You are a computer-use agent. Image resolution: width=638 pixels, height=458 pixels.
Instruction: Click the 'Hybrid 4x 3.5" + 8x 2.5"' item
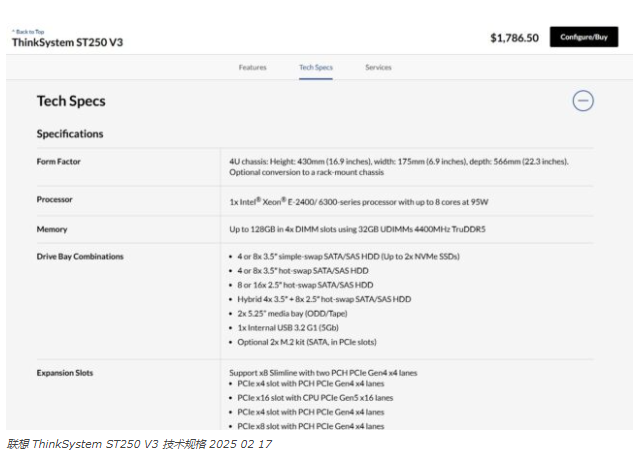[x=324, y=299]
